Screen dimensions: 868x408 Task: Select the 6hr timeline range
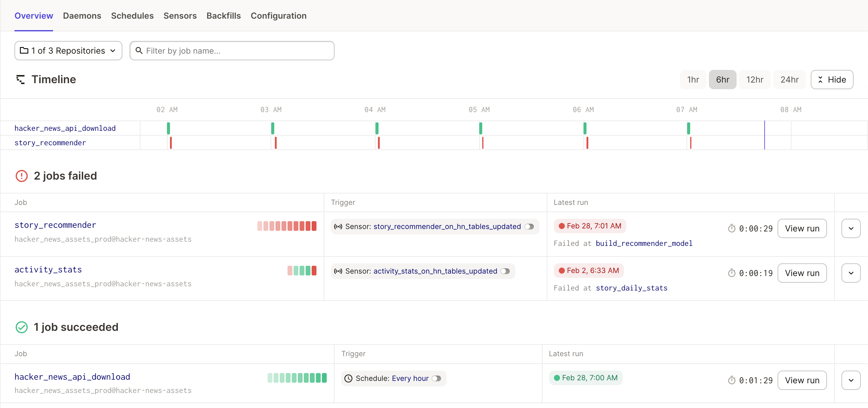point(723,80)
